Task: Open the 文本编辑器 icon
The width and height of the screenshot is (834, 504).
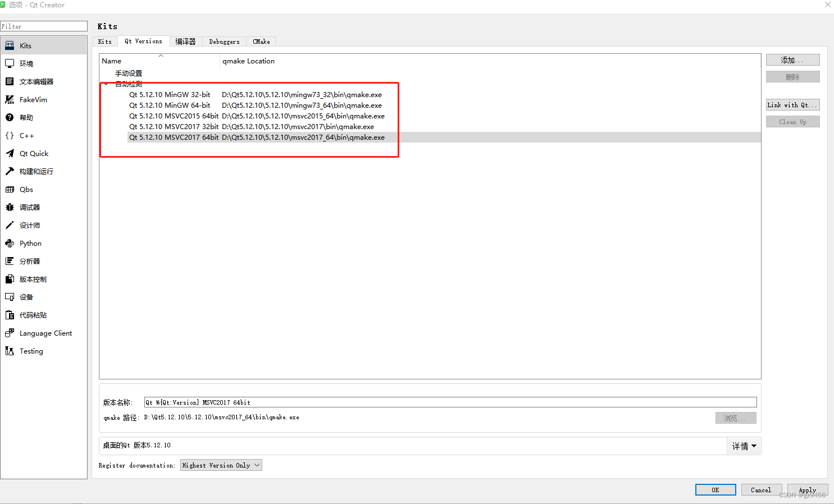Action: pyautogui.click(x=10, y=81)
